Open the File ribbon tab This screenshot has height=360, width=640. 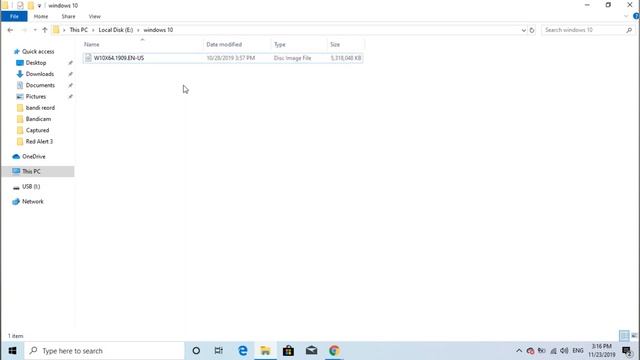tap(14, 16)
